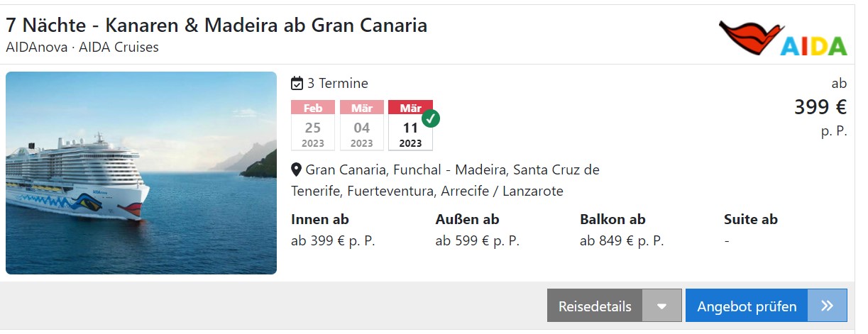The width and height of the screenshot is (868, 334).
Task: Open the Reisedetails button
Action: [595, 306]
